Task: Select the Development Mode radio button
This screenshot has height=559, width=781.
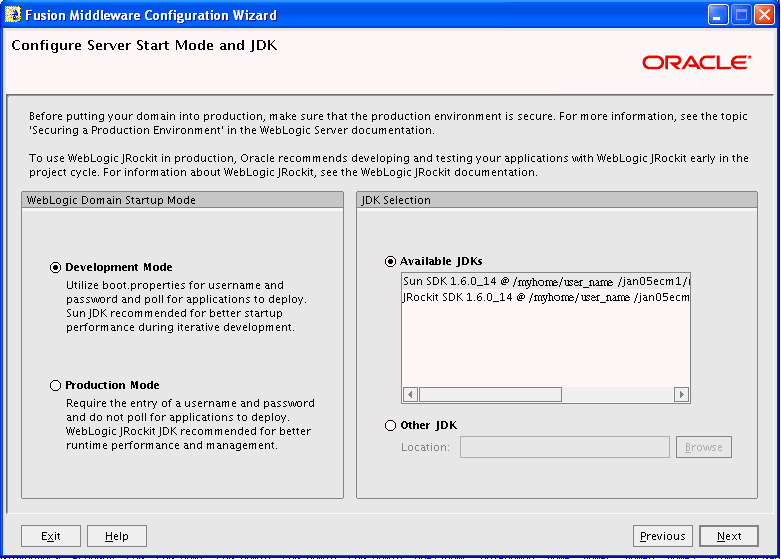Action: pos(55,268)
